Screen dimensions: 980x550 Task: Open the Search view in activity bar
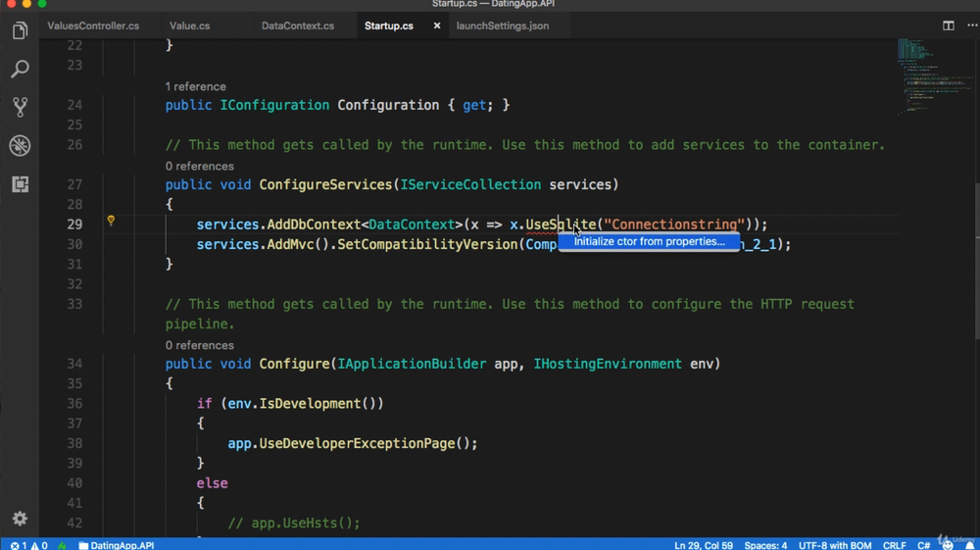pyautogui.click(x=20, y=69)
